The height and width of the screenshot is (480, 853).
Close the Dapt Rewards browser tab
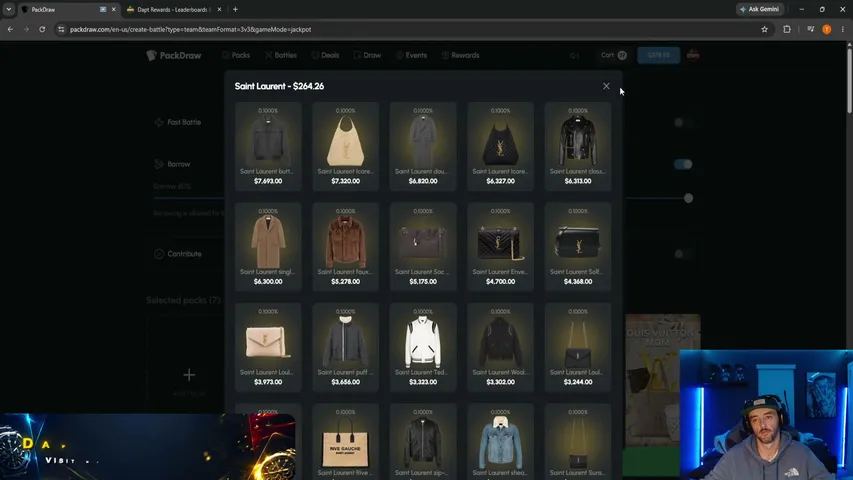219,9
